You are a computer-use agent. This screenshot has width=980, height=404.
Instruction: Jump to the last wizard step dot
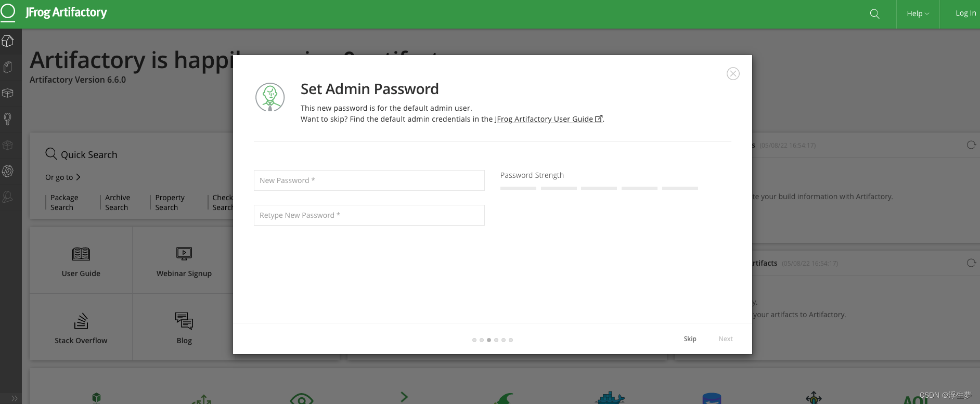tap(511, 340)
